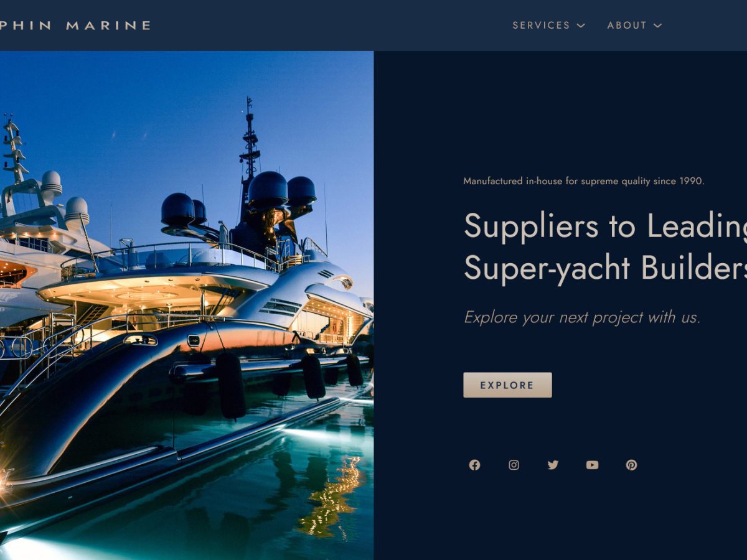Image resolution: width=747 pixels, height=560 pixels.
Task: Click the 'Super-yacht Builders' headline line
Action: point(605,268)
